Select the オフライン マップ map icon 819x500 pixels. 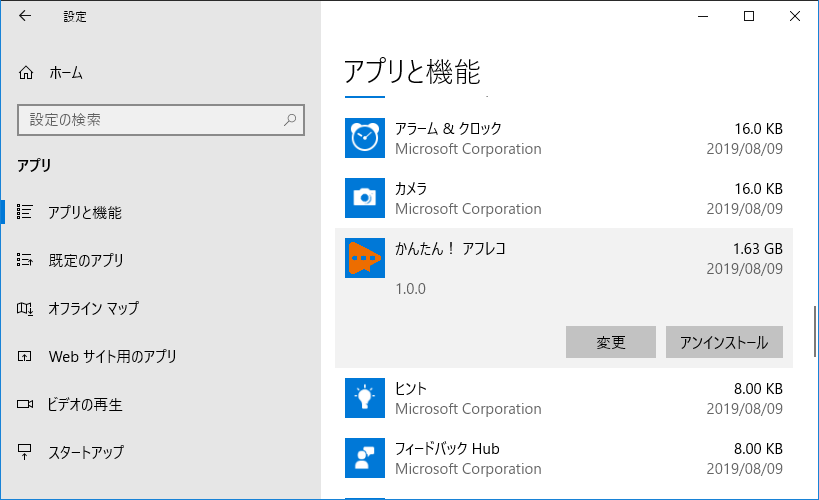click(25, 308)
